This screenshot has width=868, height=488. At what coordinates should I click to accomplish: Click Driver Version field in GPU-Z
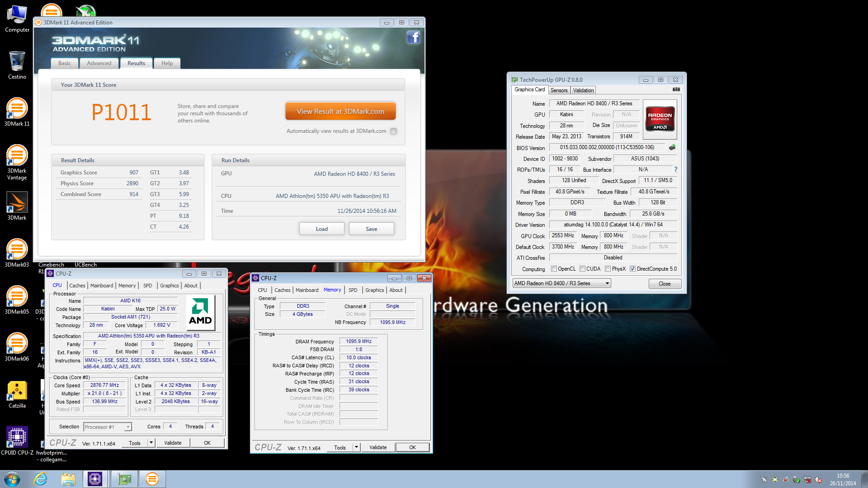click(613, 225)
